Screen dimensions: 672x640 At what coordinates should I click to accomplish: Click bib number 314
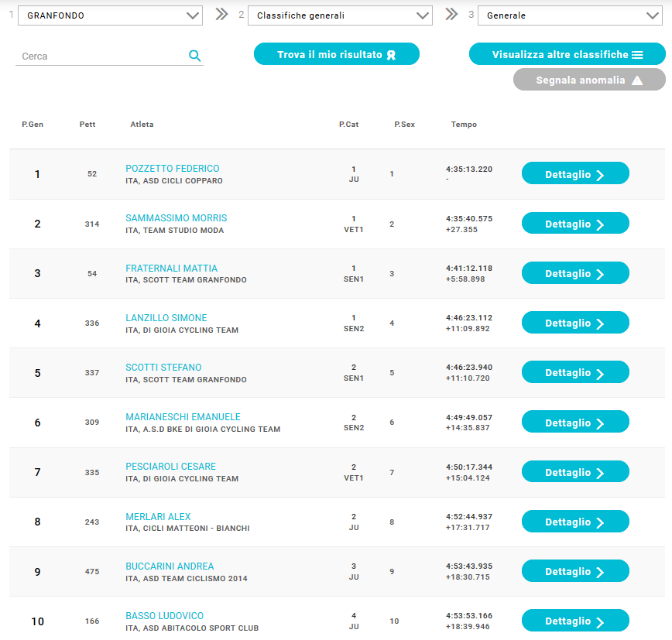(x=91, y=224)
